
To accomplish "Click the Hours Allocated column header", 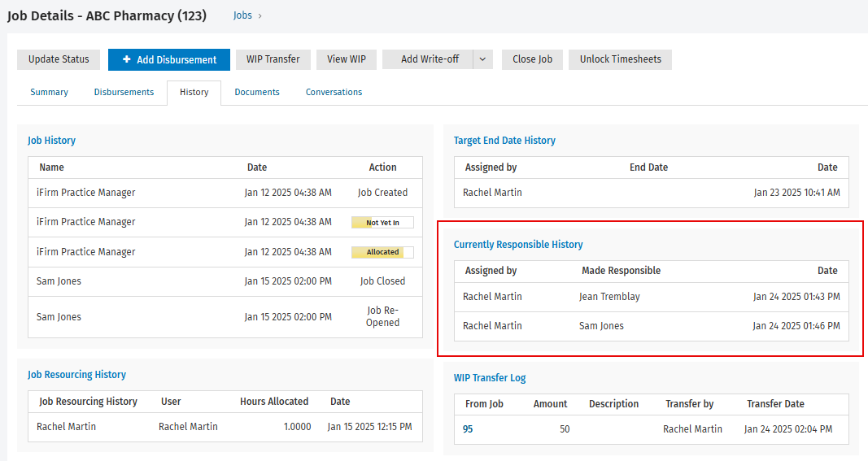I will tap(274, 402).
